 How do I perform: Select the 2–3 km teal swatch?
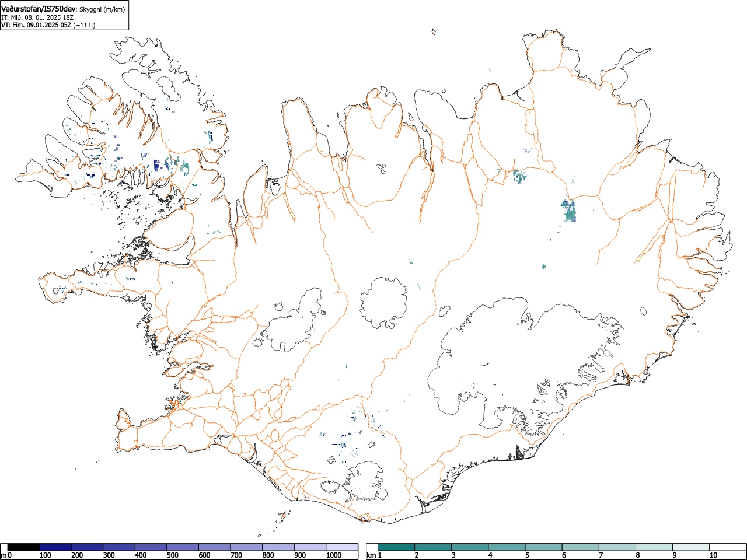[433, 547]
